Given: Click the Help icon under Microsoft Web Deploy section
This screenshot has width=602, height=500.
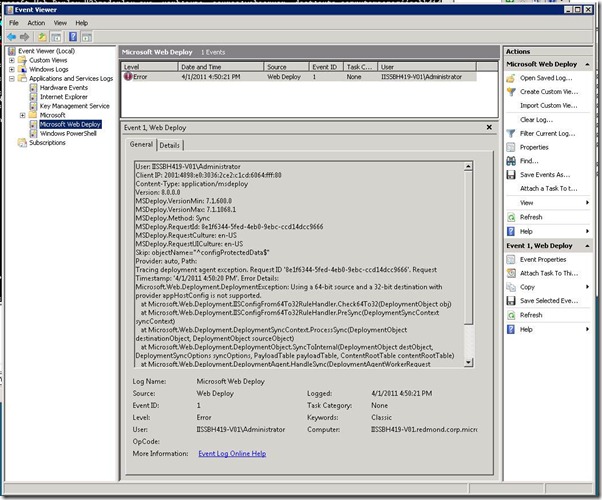Looking at the screenshot, I should [x=511, y=231].
